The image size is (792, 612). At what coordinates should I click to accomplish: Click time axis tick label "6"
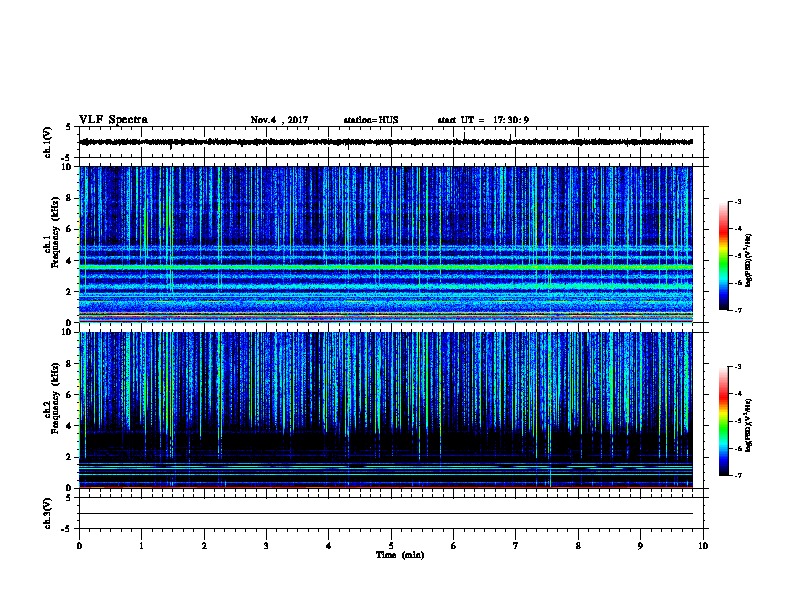point(453,546)
